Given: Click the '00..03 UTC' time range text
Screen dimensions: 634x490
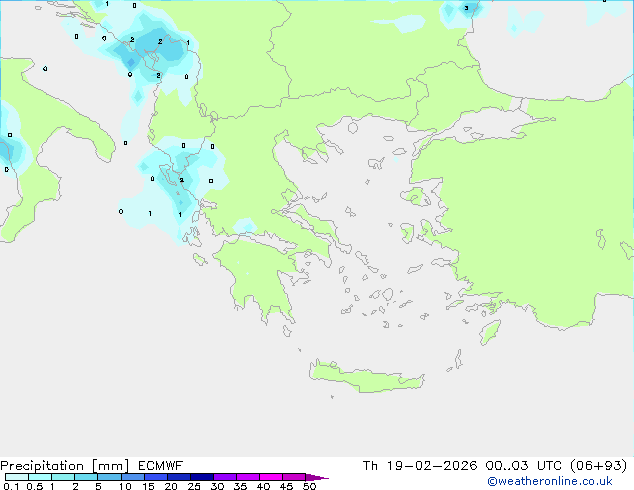Looking at the screenshot, I should (x=524, y=466).
